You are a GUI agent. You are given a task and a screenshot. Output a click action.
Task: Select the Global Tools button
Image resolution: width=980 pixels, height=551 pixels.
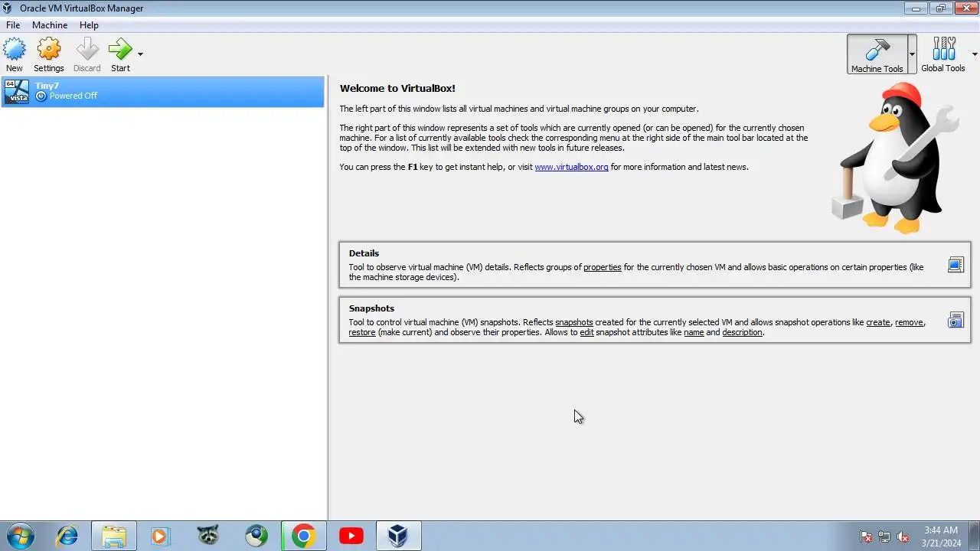943,54
